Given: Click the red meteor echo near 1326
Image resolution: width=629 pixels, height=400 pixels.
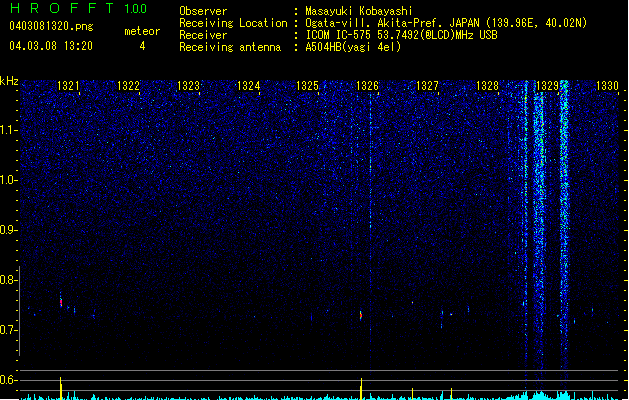Looking at the screenshot, I should tap(361, 315).
